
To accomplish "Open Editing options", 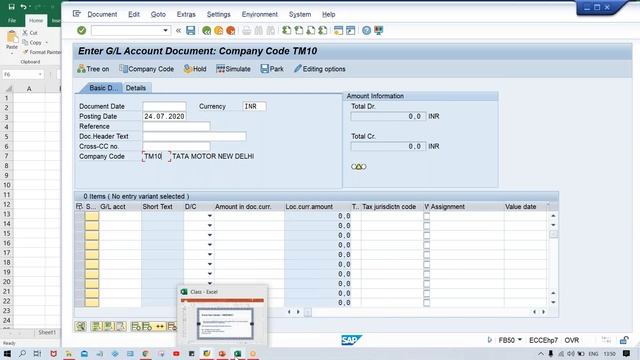I will 320,69.
